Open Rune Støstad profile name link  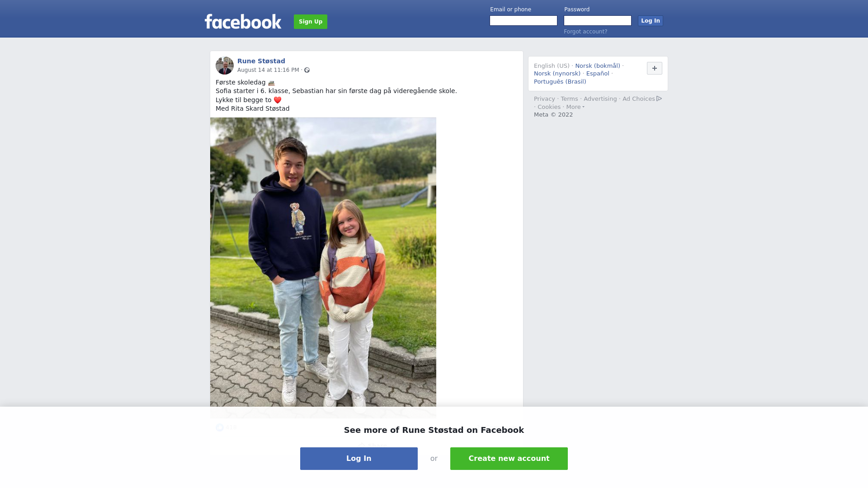pos(261,61)
